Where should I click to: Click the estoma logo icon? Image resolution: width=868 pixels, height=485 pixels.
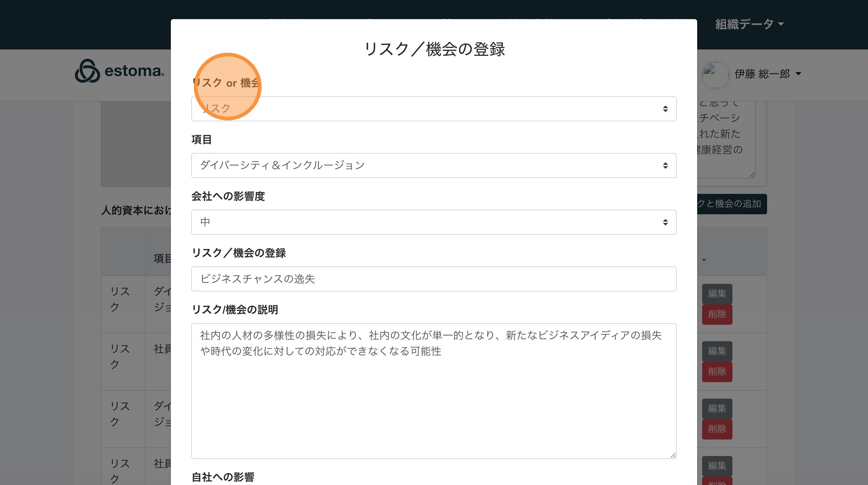click(x=87, y=71)
